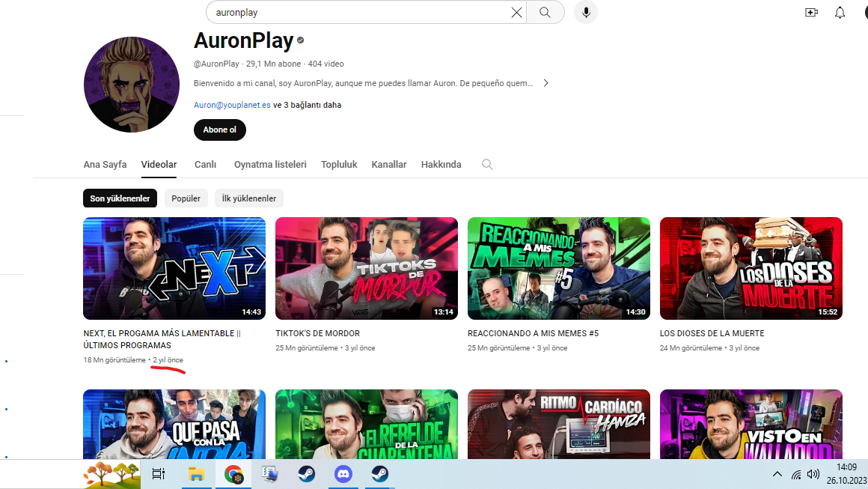
Task: Click AuronPlay channel avatar
Action: (x=132, y=85)
